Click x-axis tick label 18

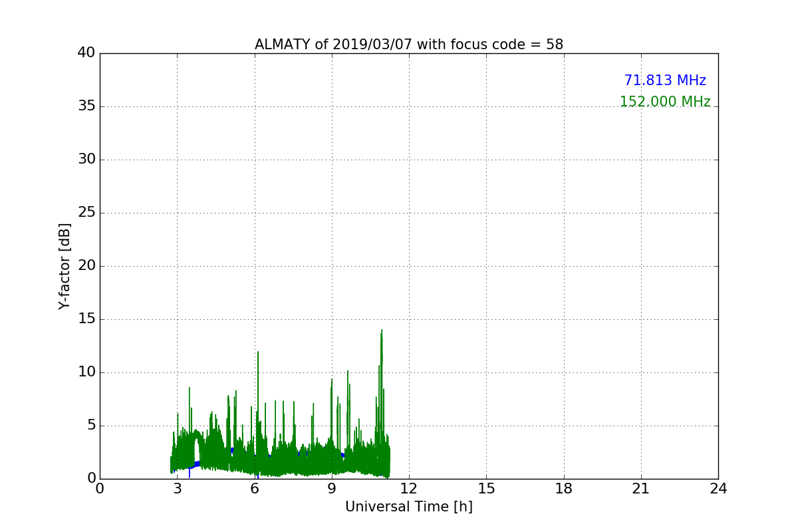click(x=564, y=489)
